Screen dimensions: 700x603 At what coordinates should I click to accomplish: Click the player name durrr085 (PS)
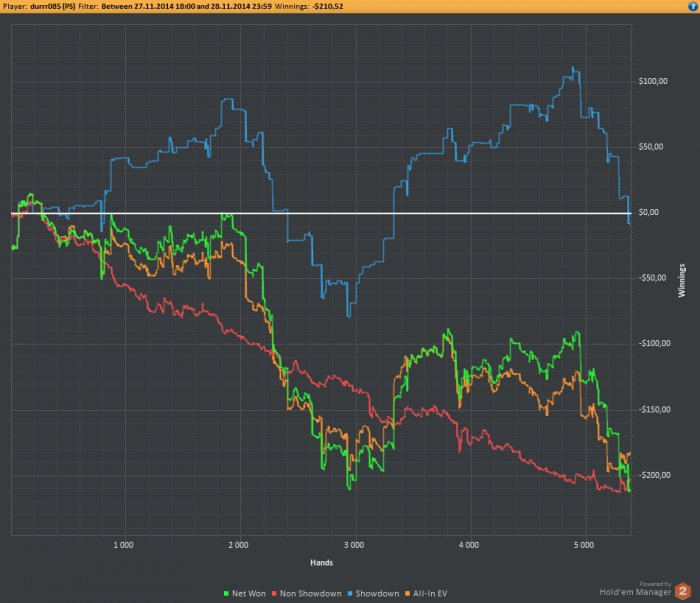pyautogui.click(x=52, y=6)
